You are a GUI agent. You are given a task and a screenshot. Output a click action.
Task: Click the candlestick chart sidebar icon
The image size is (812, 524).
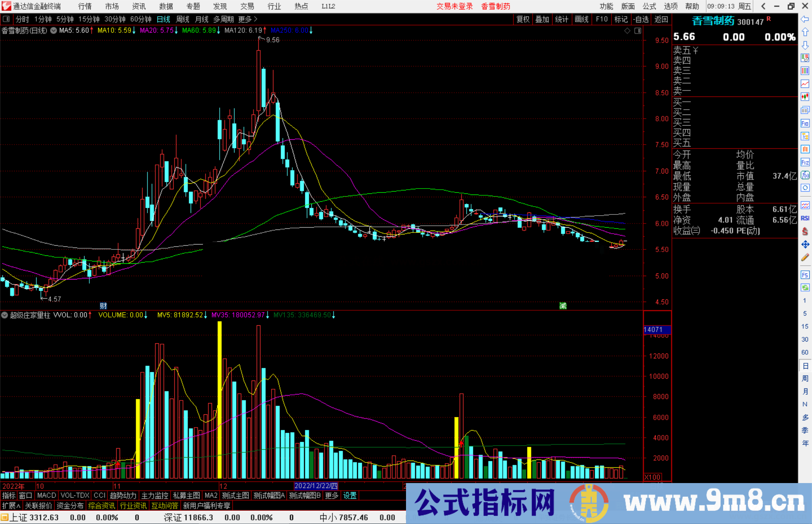pyautogui.click(x=805, y=97)
